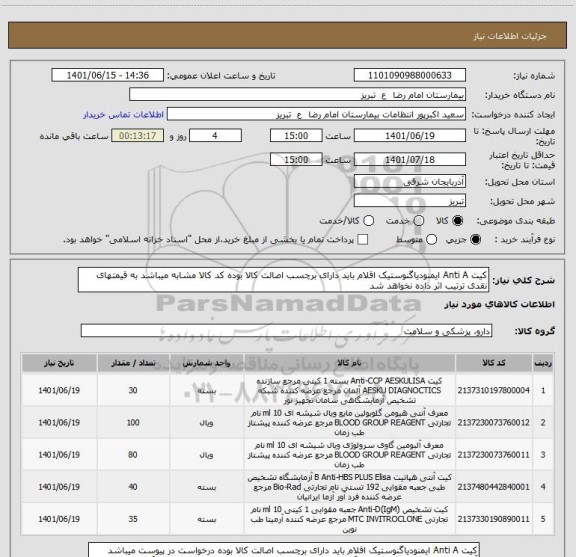The image size is (576, 557).
Task: Select the خدمت category radio button
Action: click(419, 221)
